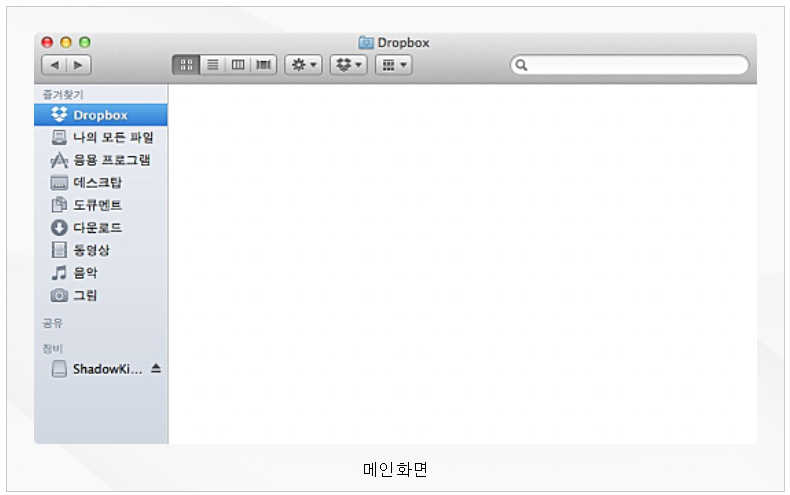Click the Dropbox folder icon in title bar
790x495 pixels.
click(x=366, y=43)
